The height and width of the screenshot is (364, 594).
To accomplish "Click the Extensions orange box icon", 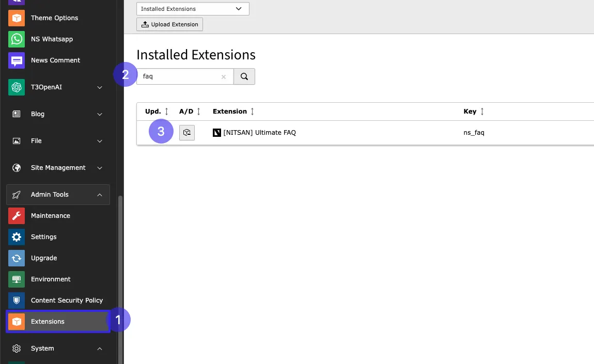I will [x=17, y=322].
